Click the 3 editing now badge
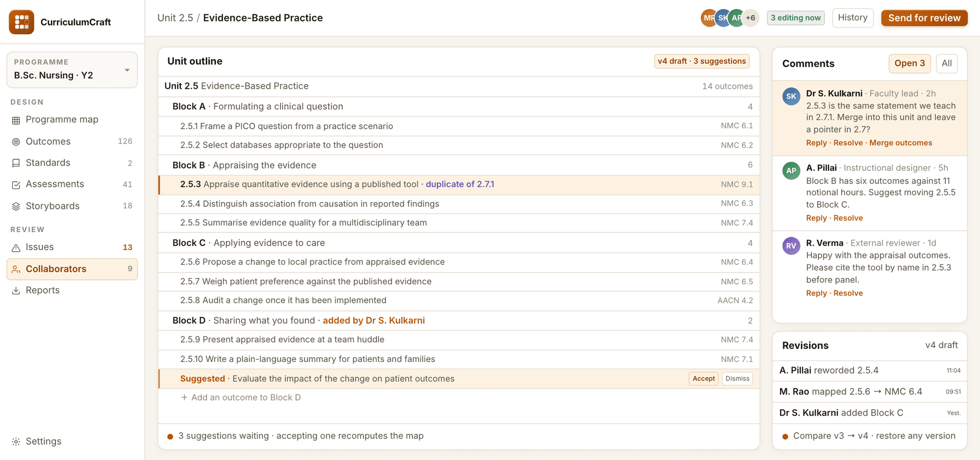The height and width of the screenshot is (460, 980). click(796, 18)
